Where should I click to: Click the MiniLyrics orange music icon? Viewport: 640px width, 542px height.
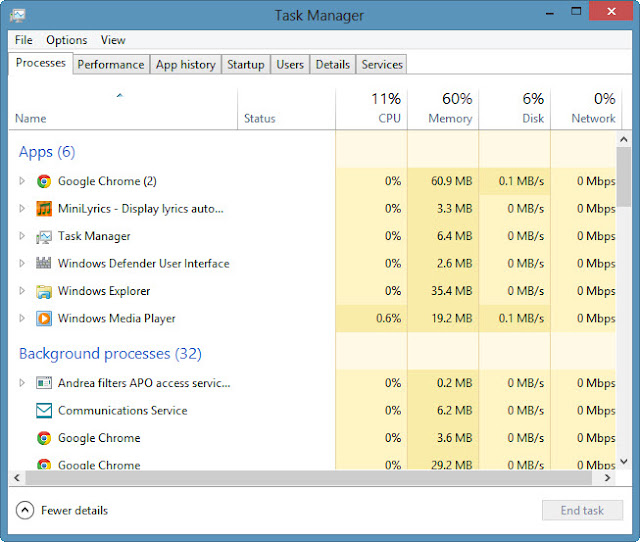tap(44, 209)
